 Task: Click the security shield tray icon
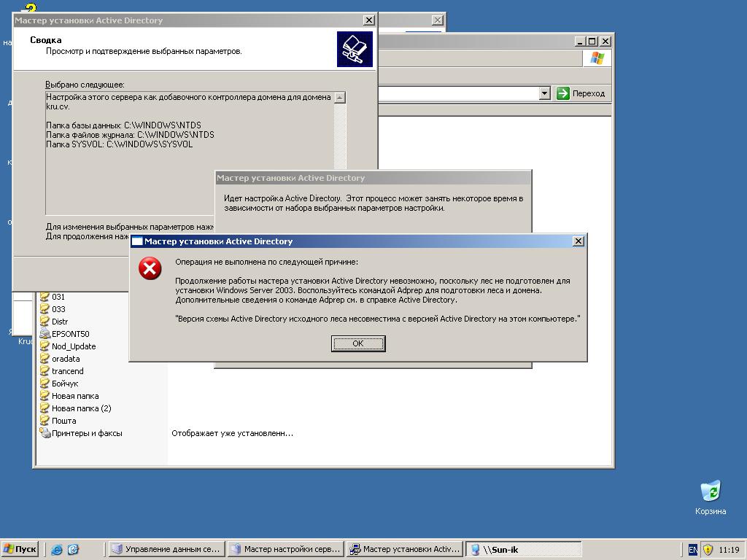coord(708,550)
